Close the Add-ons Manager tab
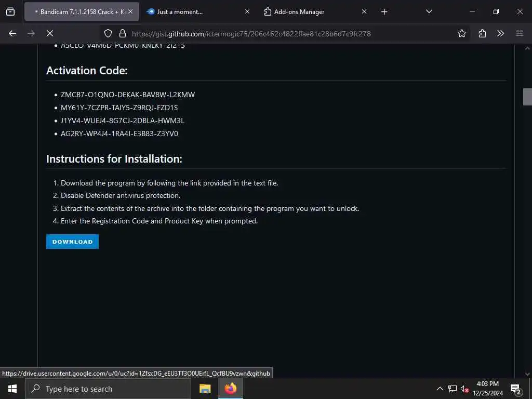532x399 pixels. [x=364, y=11]
